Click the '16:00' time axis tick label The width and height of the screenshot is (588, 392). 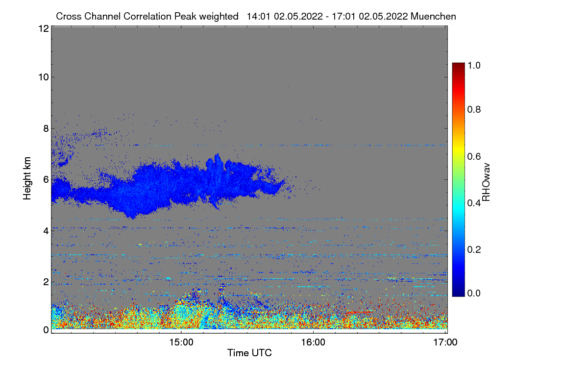coord(313,343)
